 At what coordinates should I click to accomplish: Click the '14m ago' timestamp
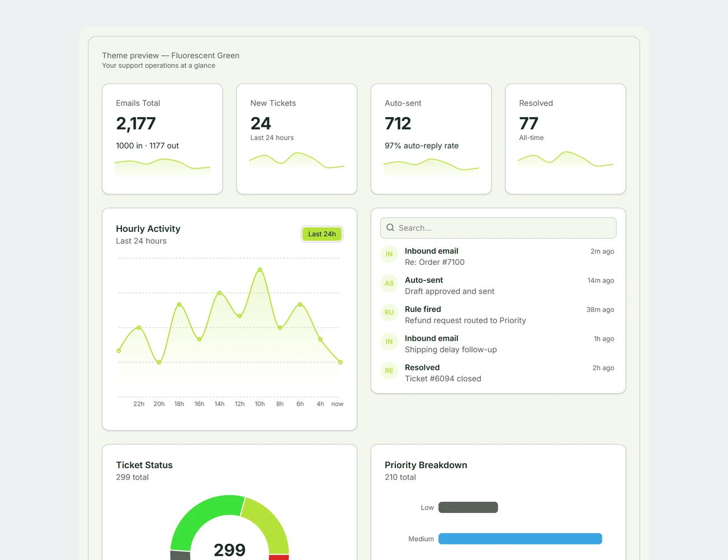point(600,281)
